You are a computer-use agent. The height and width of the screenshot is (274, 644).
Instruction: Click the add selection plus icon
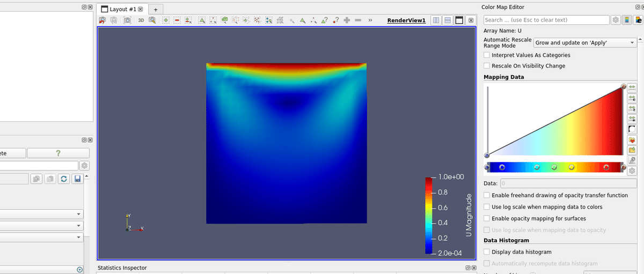[x=166, y=20]
